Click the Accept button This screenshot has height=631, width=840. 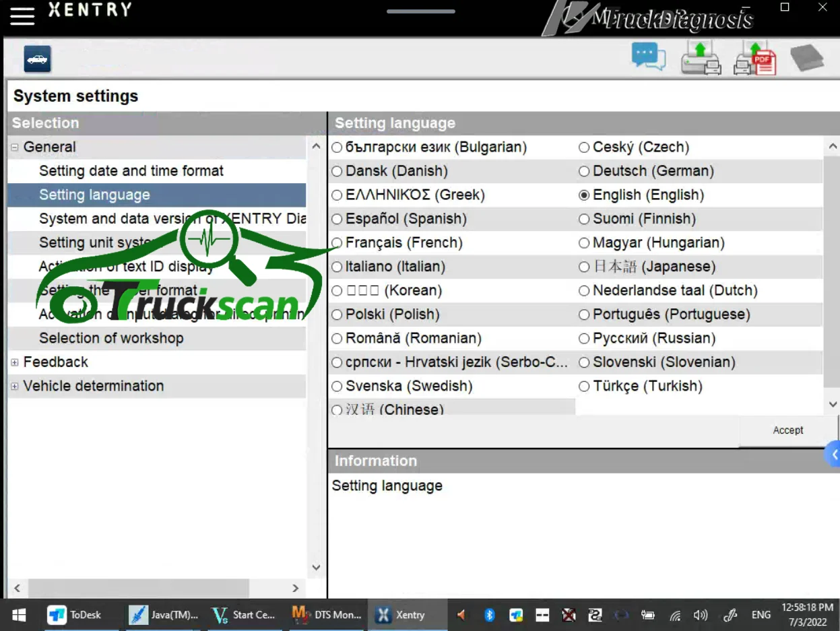788,430
